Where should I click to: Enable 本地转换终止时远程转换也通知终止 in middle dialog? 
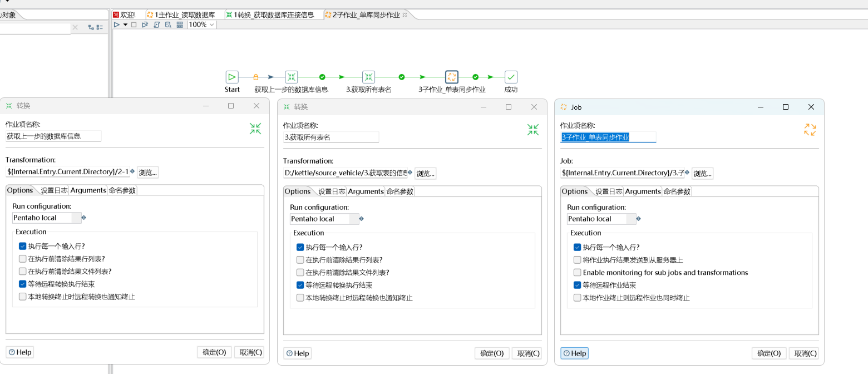(x=300, y=298)
